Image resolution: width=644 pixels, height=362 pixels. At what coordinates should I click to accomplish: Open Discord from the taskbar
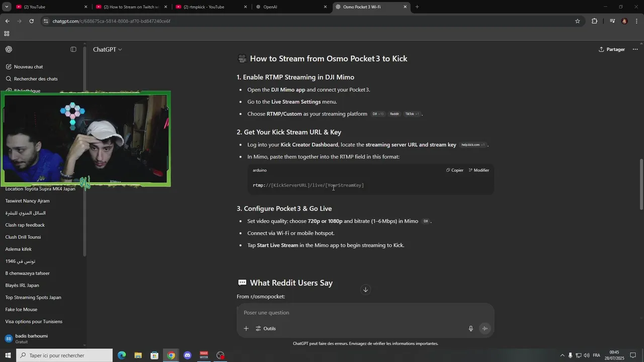tap(187, 355)
